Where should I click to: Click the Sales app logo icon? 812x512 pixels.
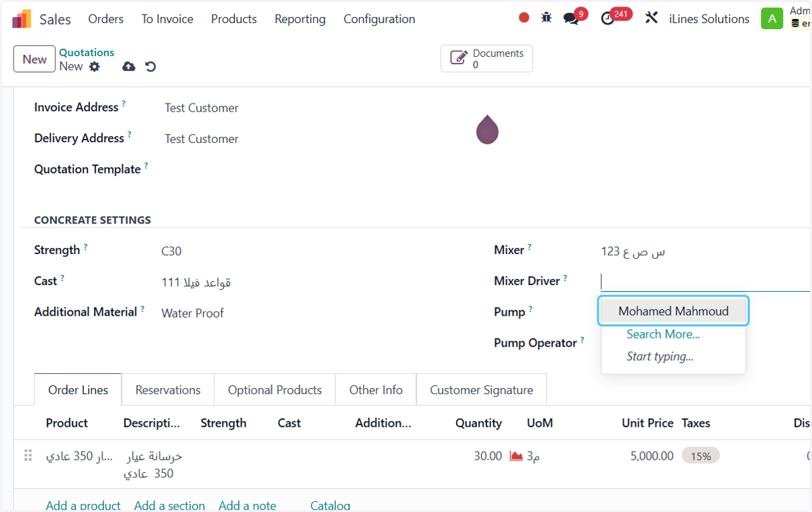tap(22, 19)
